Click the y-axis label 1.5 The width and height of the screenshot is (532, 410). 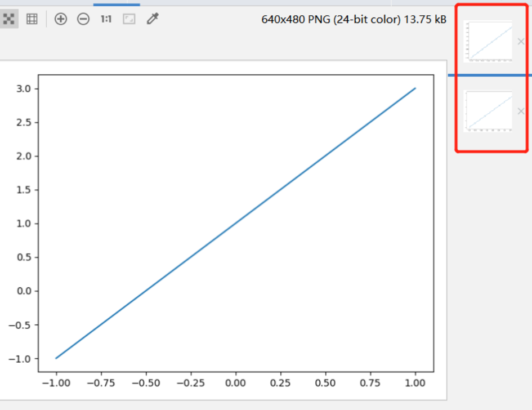24,190
